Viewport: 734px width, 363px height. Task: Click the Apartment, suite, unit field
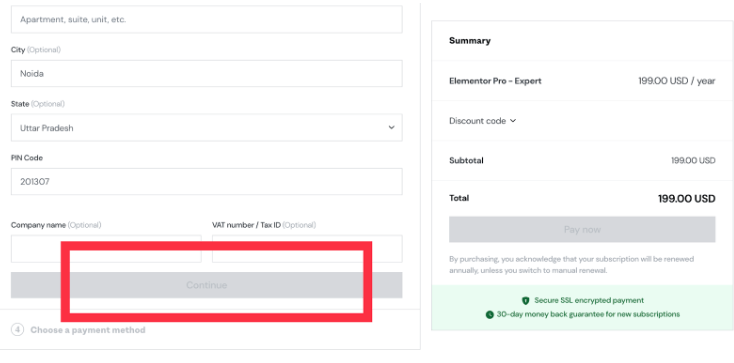pyautogui.click(x=206, y=20)
